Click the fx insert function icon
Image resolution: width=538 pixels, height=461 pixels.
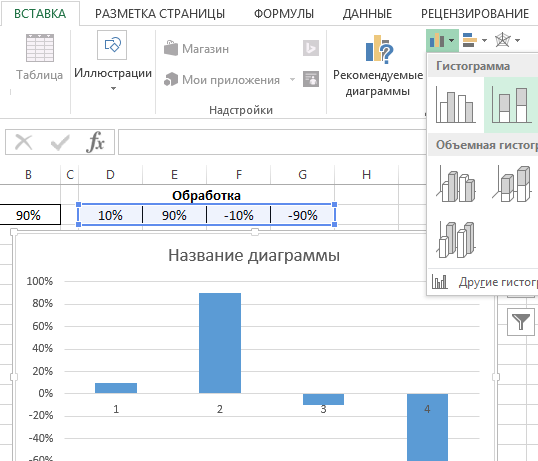95,142
